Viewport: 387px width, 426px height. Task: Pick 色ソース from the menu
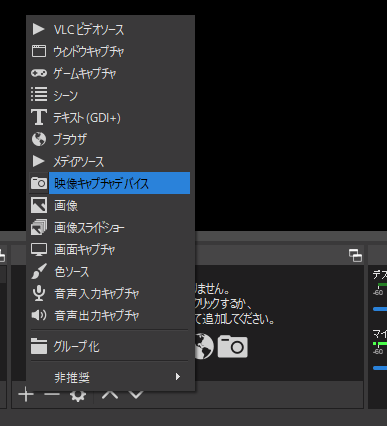tap(110, 271)
